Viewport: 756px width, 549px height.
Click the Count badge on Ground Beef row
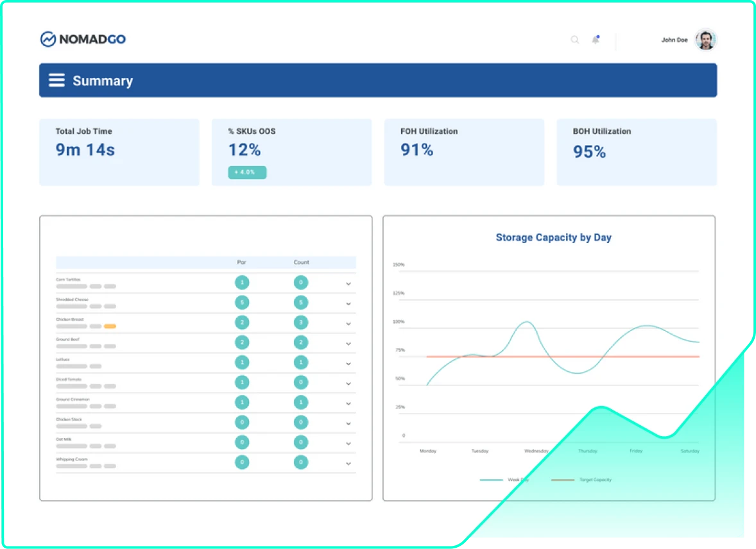[x=301, y=342]
